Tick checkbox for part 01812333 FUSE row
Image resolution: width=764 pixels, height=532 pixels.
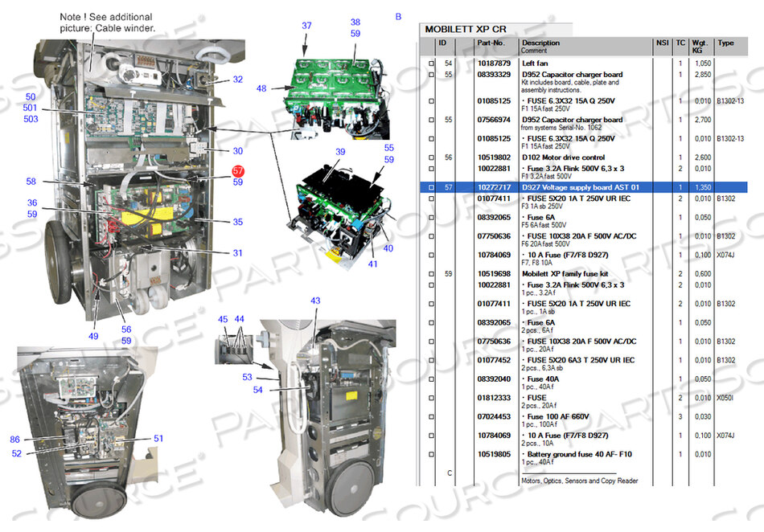pos(431,398)
